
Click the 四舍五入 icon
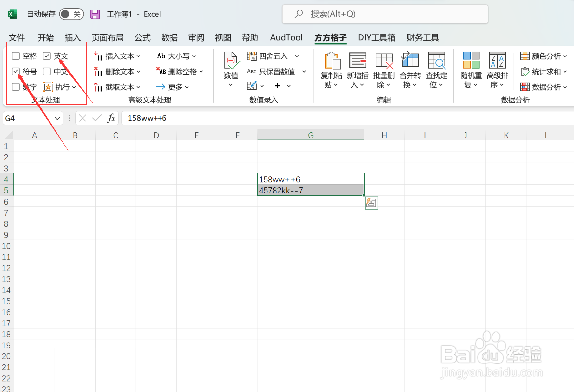coord(252,56)
